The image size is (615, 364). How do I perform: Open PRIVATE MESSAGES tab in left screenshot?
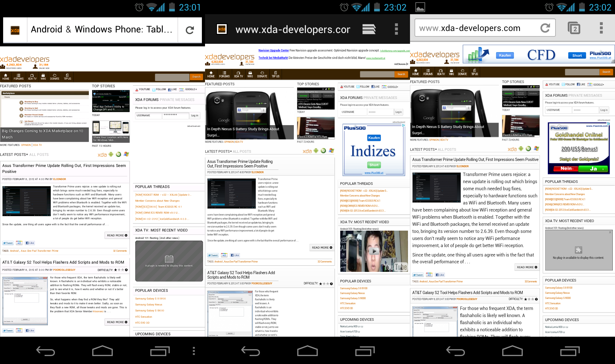(177, 100)
